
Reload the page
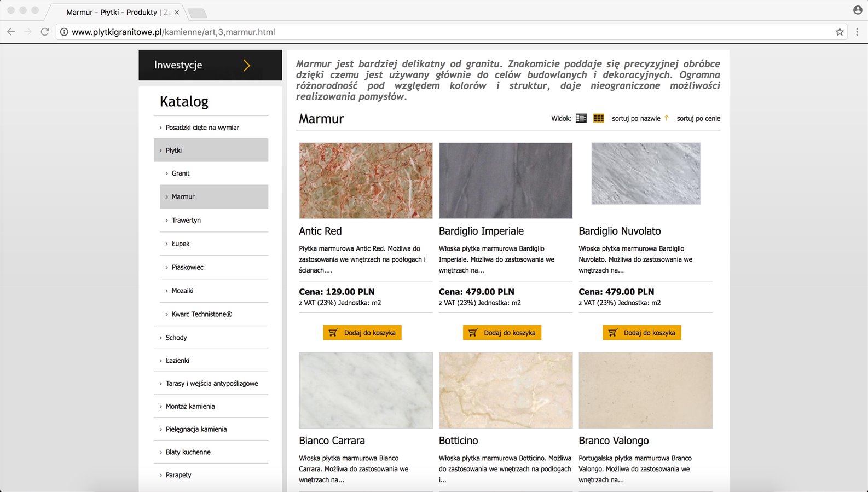[45, 32]
